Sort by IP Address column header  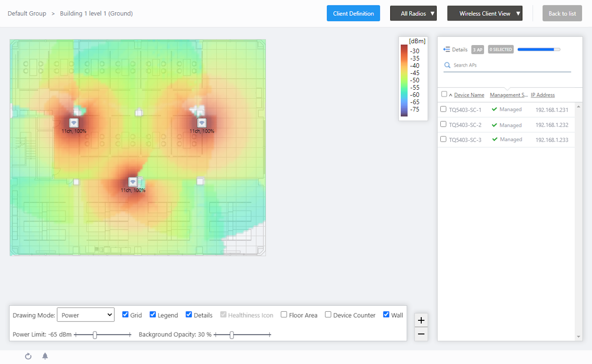pos(543,95)
